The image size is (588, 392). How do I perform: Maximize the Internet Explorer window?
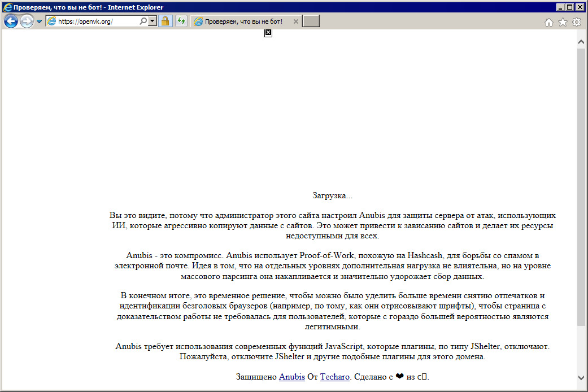(569, 7)
